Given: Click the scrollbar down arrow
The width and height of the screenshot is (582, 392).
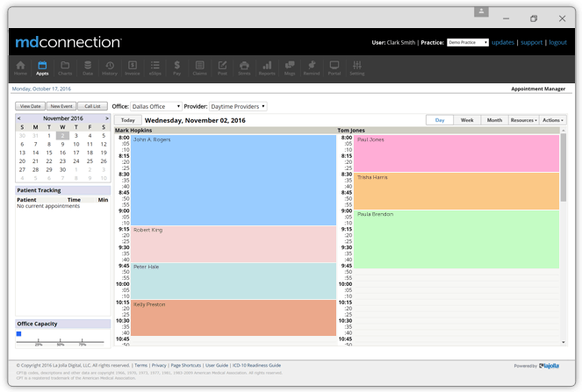Looking at the screenshot, I should point(563,342).
